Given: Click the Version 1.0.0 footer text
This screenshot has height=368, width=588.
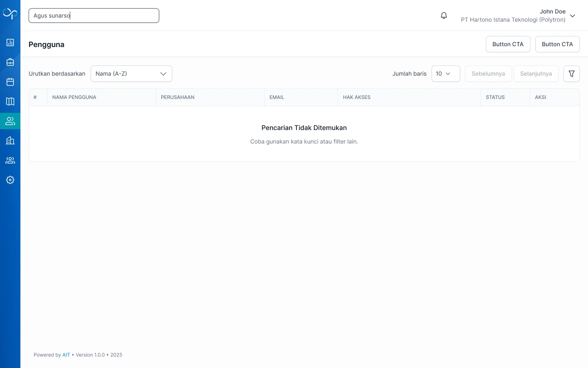Looking at the screenshot, I should pyautogui.click(x=90, y=355).
